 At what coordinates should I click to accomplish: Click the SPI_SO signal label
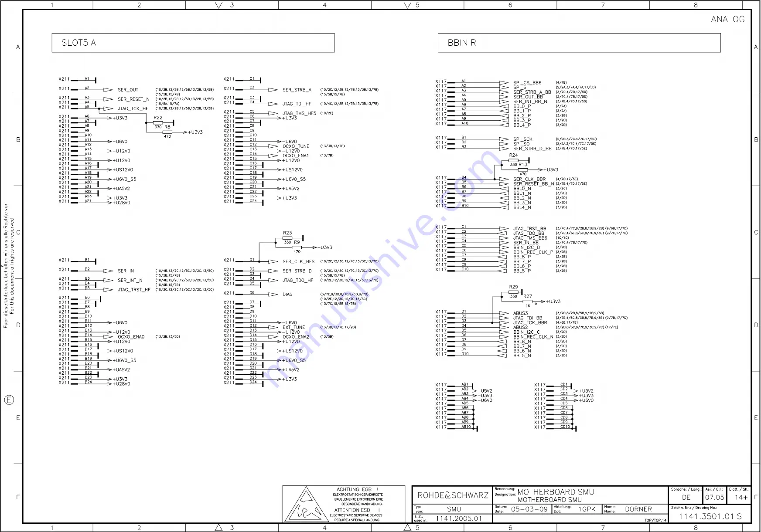tap(521, 144)
